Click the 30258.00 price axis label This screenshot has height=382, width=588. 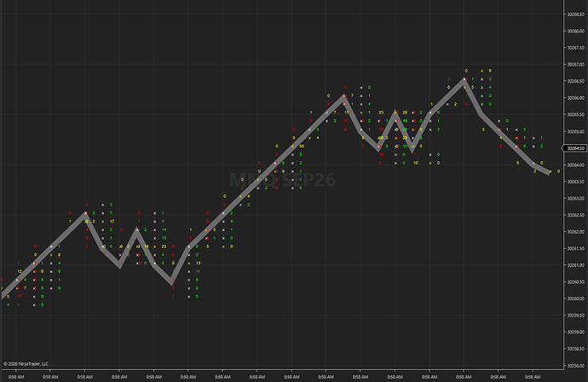coord(575,366)
